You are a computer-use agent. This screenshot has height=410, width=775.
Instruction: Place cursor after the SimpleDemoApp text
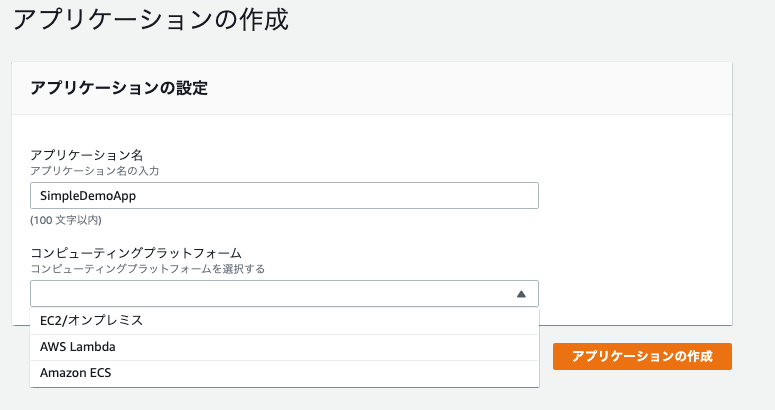click(137, 196)
